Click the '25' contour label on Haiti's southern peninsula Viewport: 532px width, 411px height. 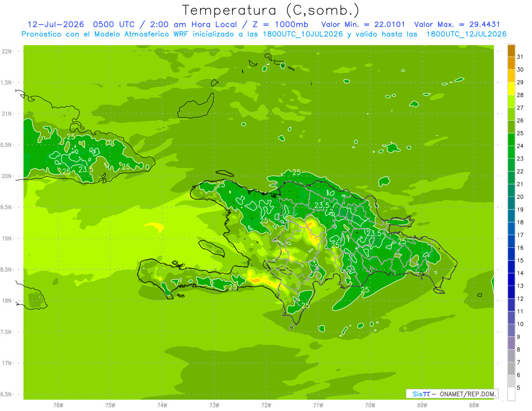(x=233, y=287)
